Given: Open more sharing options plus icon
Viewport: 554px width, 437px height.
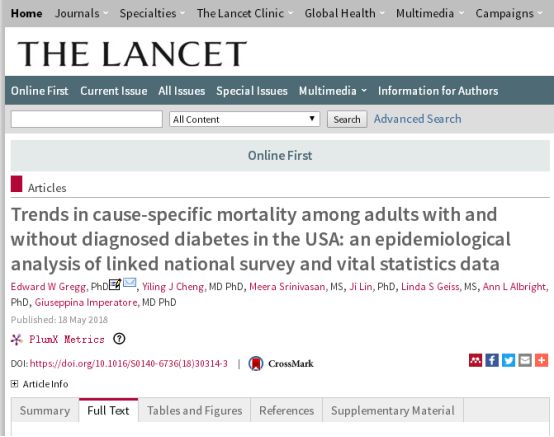Looking at the screenshot, I should coord(541,360).
